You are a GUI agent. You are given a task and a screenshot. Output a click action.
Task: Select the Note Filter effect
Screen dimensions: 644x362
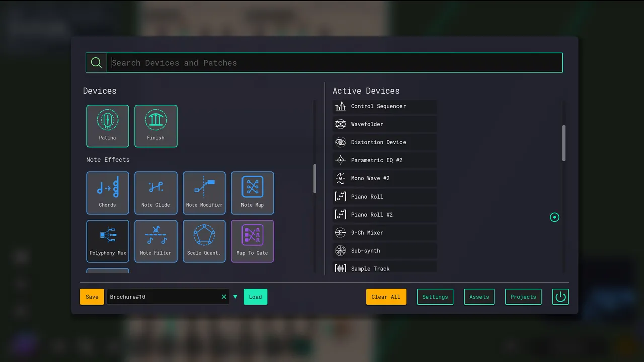click(155, 241)
